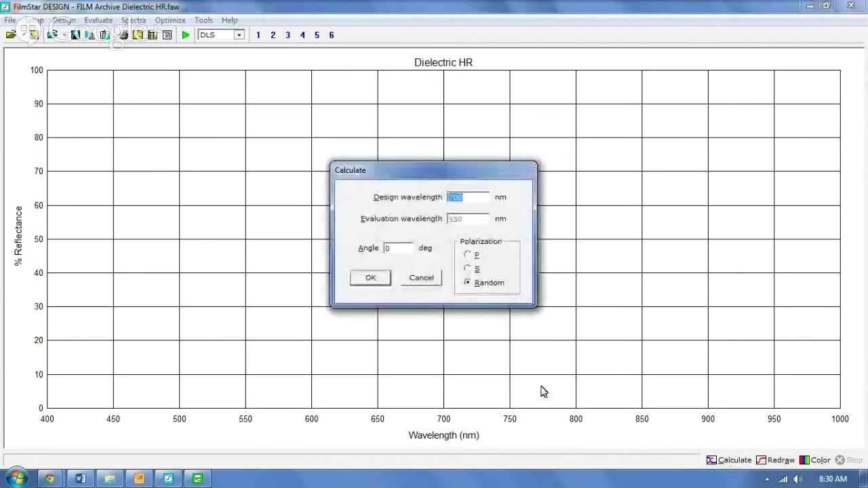The image size is (868, 488).
Task: Click the 8:30 AM clock in the taskbar
Action: click(x=833, y=479)
